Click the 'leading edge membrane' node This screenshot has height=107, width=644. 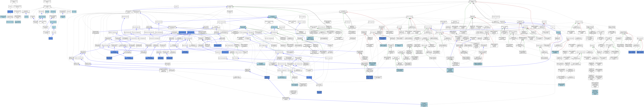(36, 22)
